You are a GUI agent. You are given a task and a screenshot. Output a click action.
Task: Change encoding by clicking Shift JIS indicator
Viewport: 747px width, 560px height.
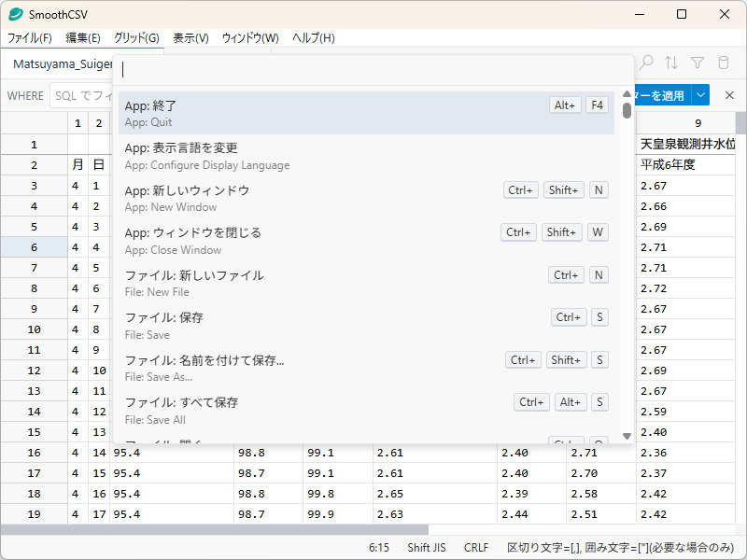429,548
